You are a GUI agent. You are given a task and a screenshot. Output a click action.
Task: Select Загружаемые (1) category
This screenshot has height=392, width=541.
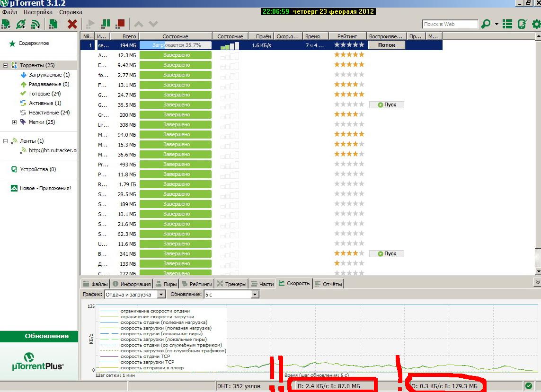49,75
